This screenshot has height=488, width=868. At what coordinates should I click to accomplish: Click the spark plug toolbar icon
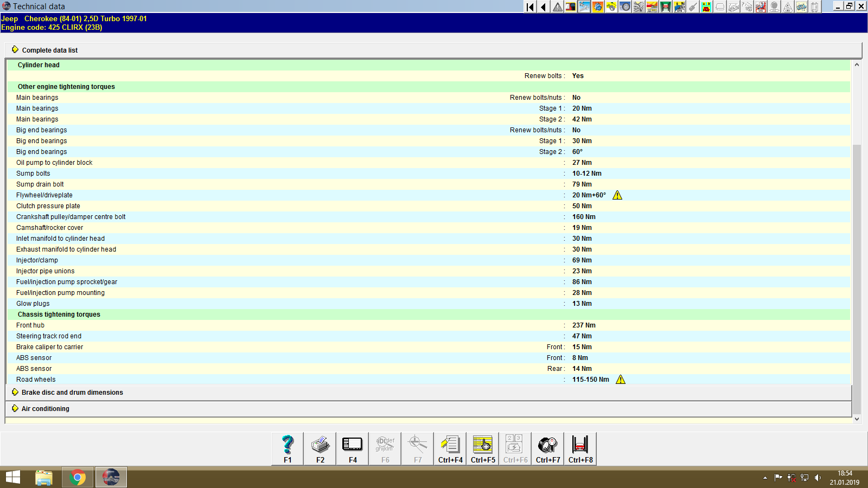pyautogui.click(x=692, y=7)
